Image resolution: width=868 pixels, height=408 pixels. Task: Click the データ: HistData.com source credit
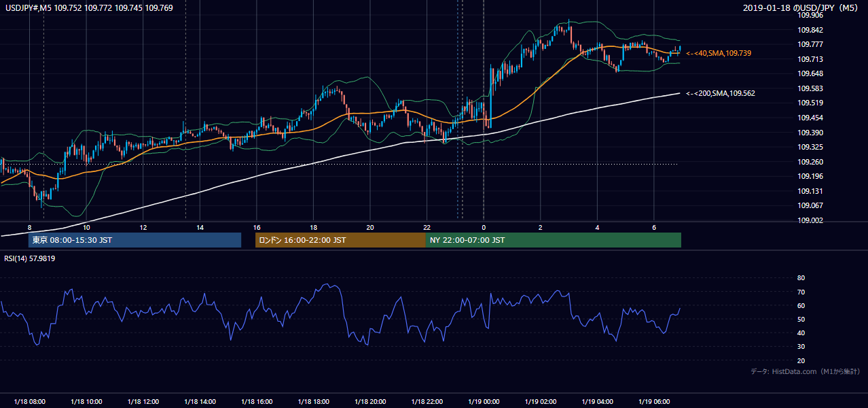click(x=806, y=371)
